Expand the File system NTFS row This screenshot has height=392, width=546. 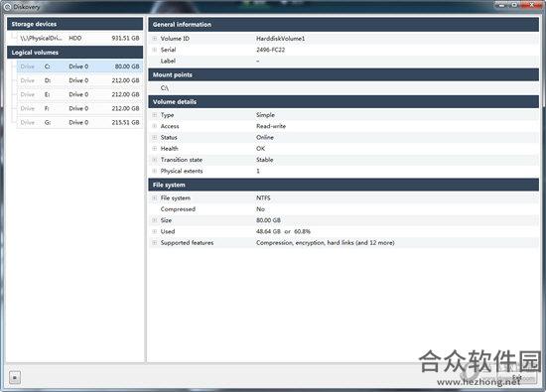pyautogui.click(x=155, y=197)
